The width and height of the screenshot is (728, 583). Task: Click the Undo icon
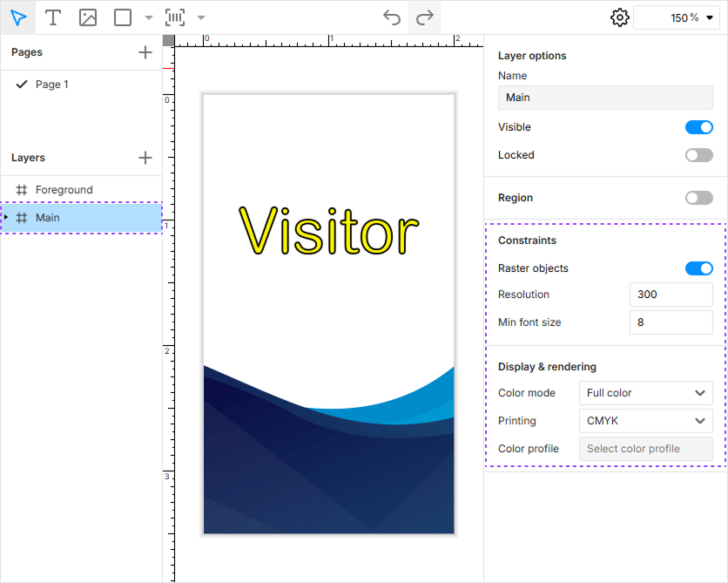(391, 17)
